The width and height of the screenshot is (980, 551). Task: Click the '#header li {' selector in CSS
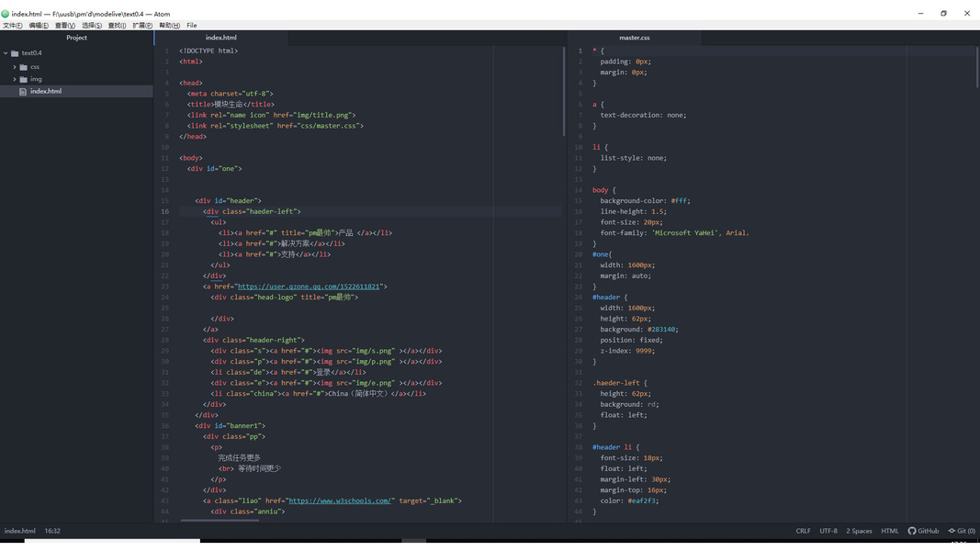tap(615, 447)
